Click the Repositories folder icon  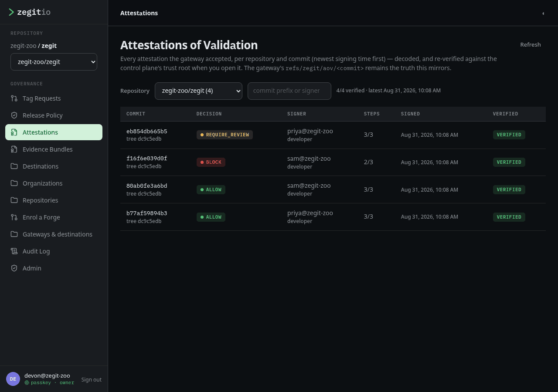pyautogui.click(x=14, y=200)
